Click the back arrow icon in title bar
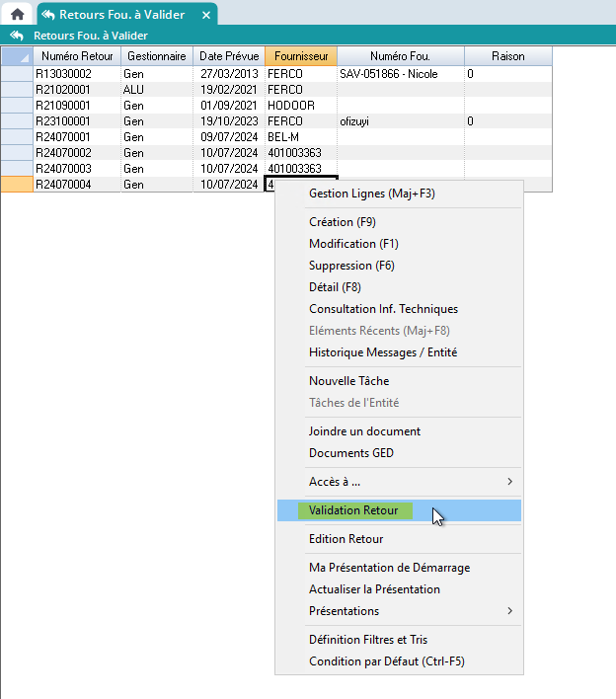Screen dimensions: 616x699 point(16,36)
